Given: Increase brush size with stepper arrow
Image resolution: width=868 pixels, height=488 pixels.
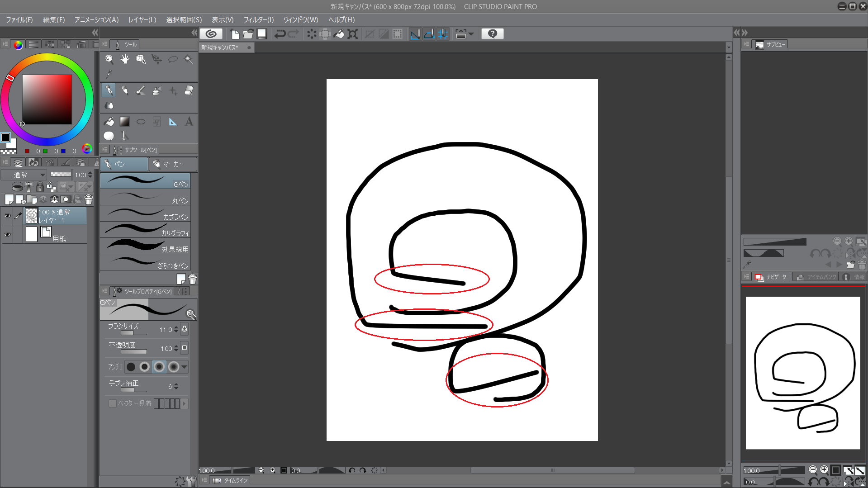Looking at the screenshot, I should (x=176, y=327).
